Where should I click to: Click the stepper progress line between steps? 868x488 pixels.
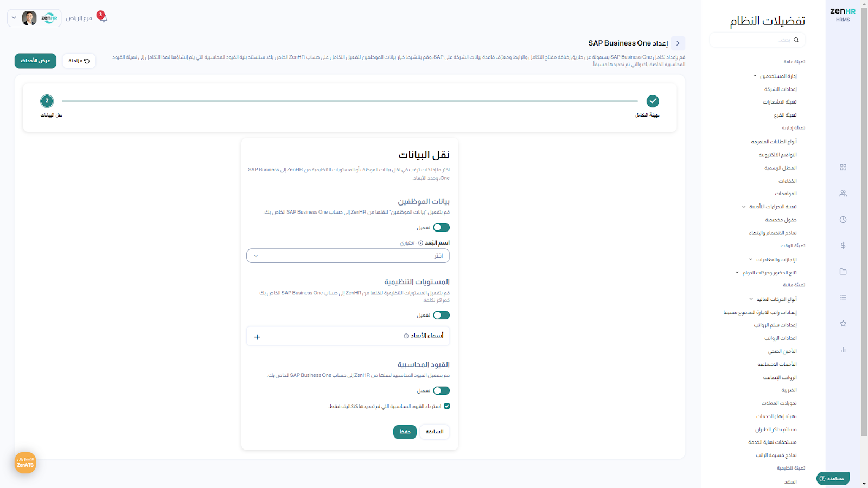pyautogui.click(x=350, y=101)
